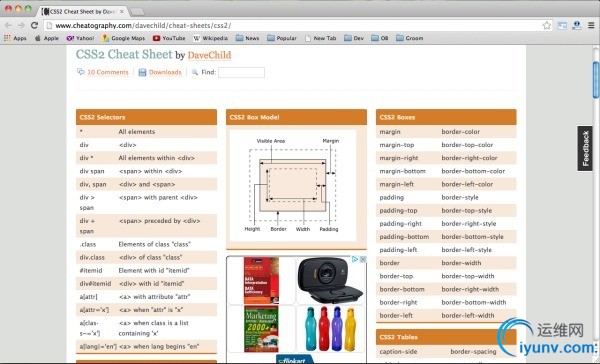Click the CSS2 Selectors section header
The image size is (600, 364).
tap(147, 117)
